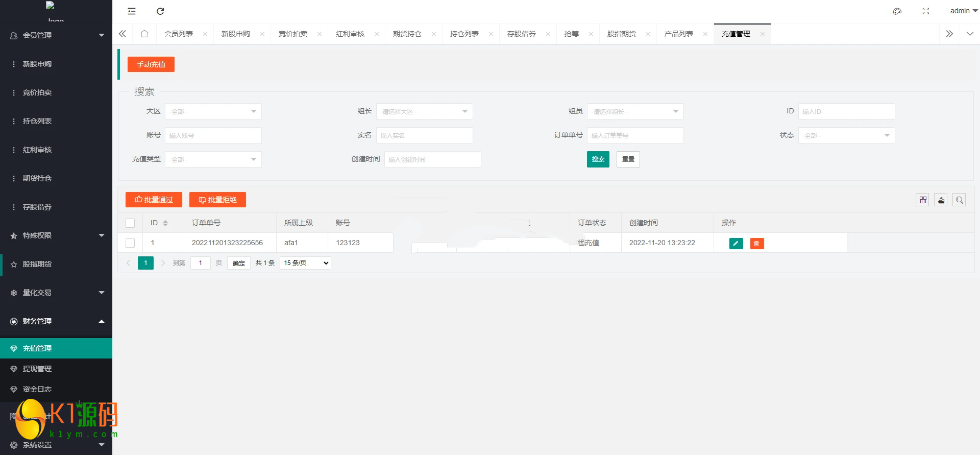Viewport: 980px width, 455px height.
Task: Click the green edit icon in row 1
Action: pyautogui.click(x=736, y=244)
